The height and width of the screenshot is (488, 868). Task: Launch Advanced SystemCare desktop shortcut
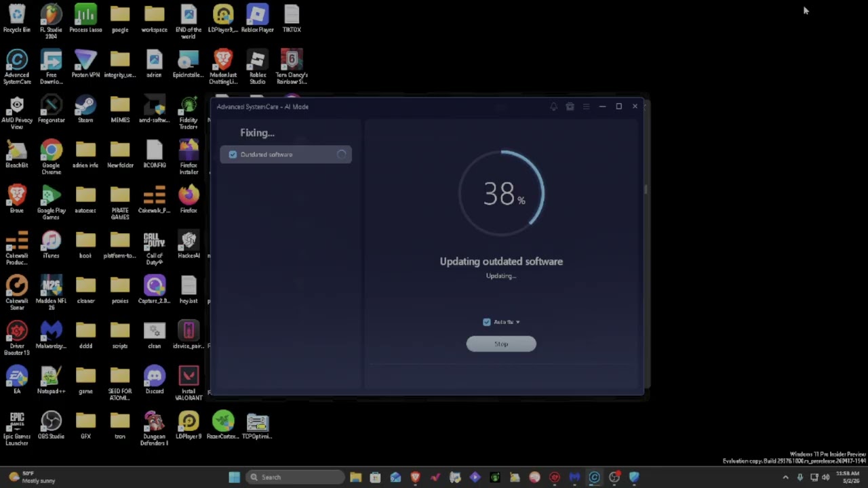point(17,66)
